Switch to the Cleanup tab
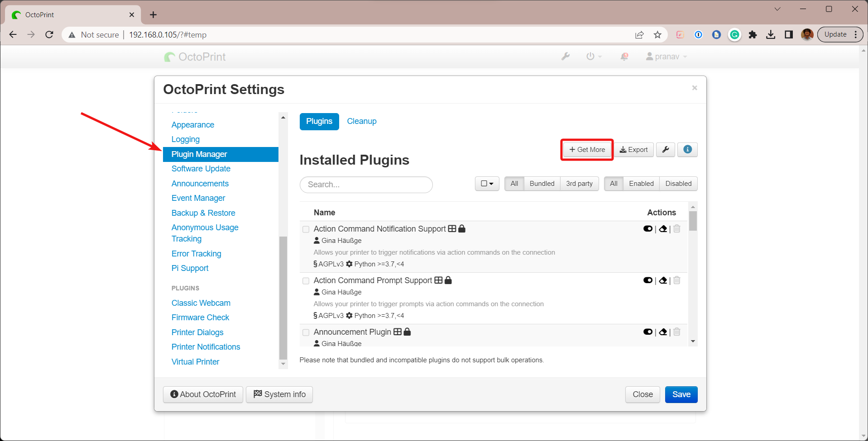868x441 pixels. tap(362, 121)
